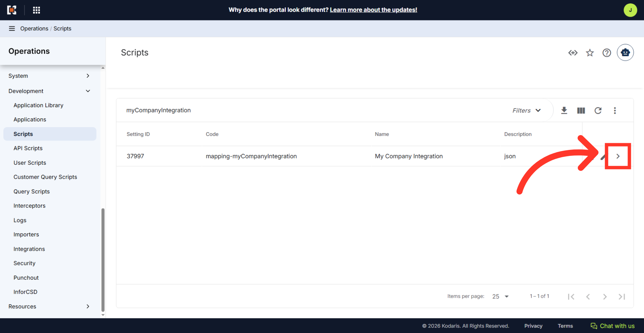
Task: Follow Learn more about the updates link
Action: pyautogui.click(x=373, y=10)
